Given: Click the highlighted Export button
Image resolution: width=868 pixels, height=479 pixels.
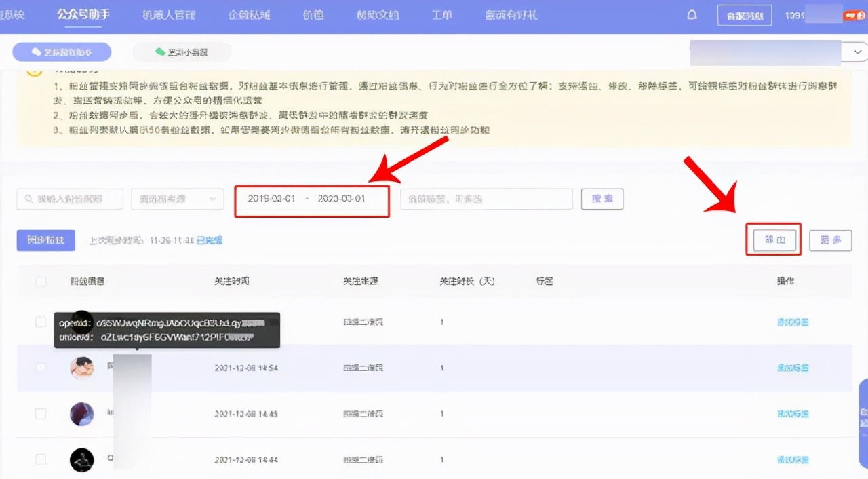Looking at the screenshot, I should 773,240.
